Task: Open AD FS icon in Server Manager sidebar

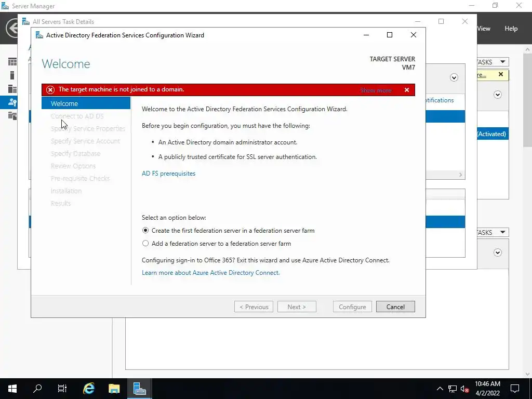Action: pos(12,102)
